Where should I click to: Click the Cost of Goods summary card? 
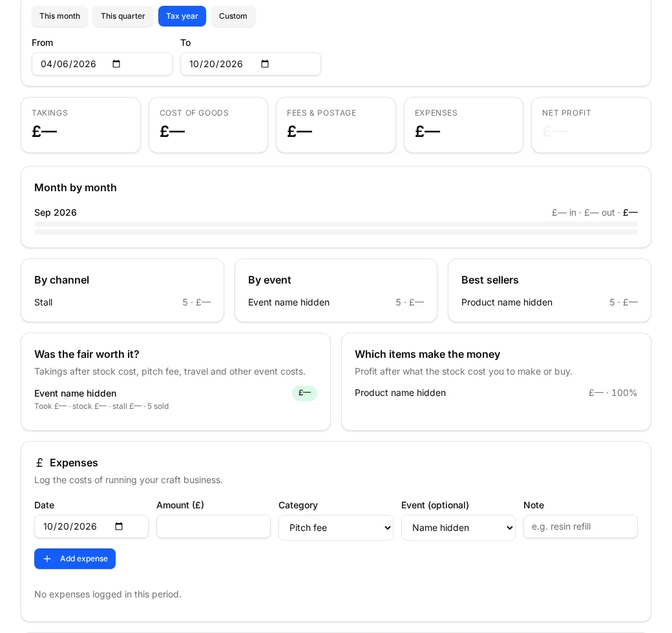tap(208, 125)
